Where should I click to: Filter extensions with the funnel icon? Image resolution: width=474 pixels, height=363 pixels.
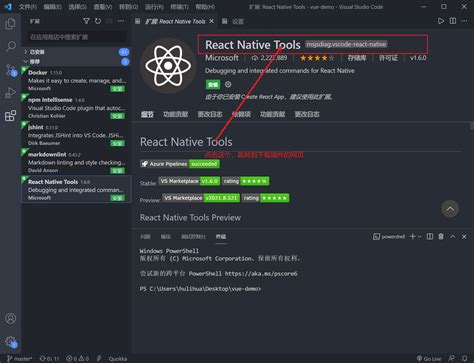point(86,21)
